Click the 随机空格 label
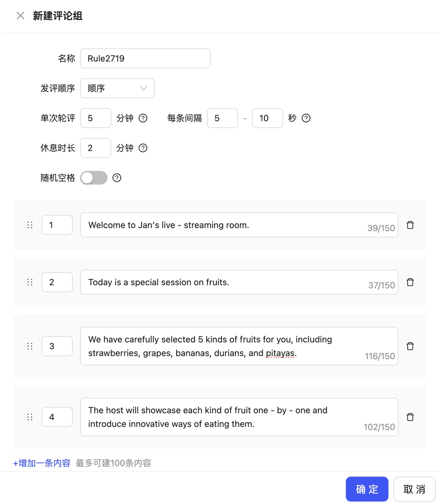This screenshot has height=504, width=440. tap(58, 178)
